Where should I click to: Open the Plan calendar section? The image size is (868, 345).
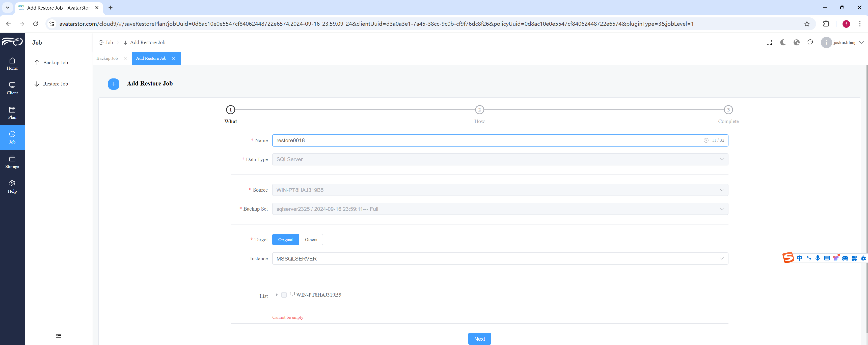coord(12,113)
